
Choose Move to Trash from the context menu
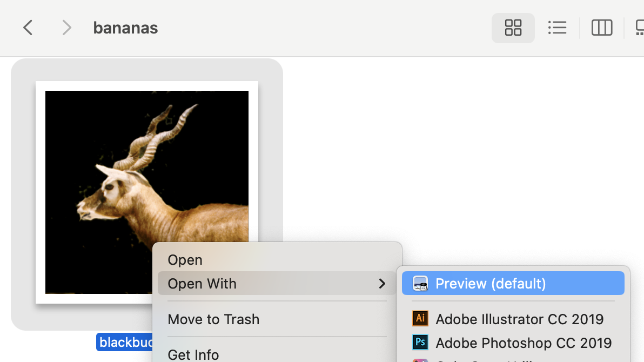coord(213,319)
